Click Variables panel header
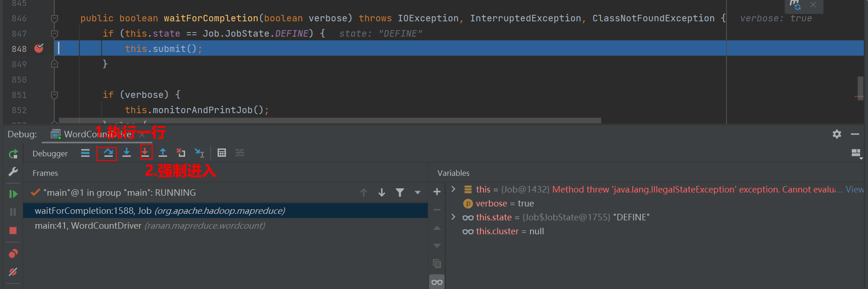This screenshot has width=868, height=289. pos(453,173)
